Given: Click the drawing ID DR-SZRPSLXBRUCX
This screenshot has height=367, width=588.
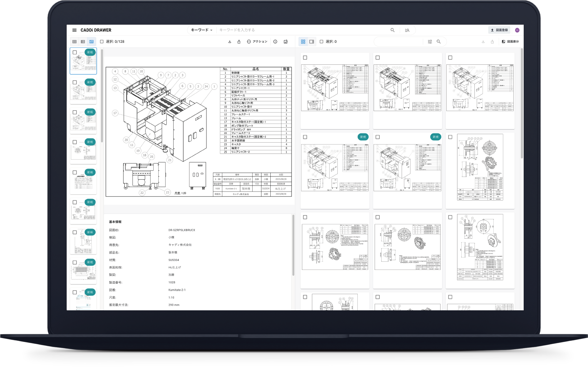Looking at the screenshot, I should 182,230.
